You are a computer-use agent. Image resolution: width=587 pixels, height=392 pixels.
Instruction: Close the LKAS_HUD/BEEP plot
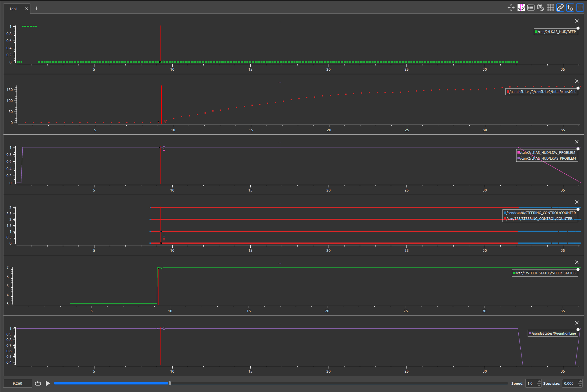577,21
